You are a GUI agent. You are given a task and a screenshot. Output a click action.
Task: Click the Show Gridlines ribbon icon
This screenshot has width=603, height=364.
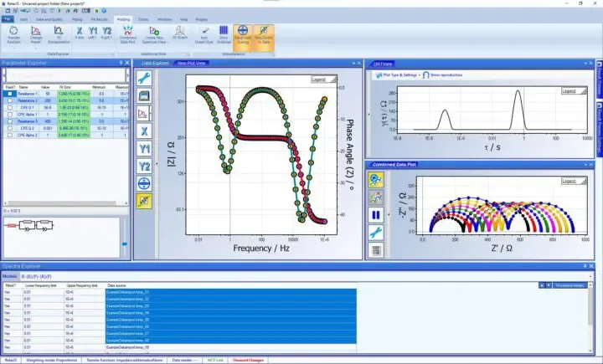[224, 36]
